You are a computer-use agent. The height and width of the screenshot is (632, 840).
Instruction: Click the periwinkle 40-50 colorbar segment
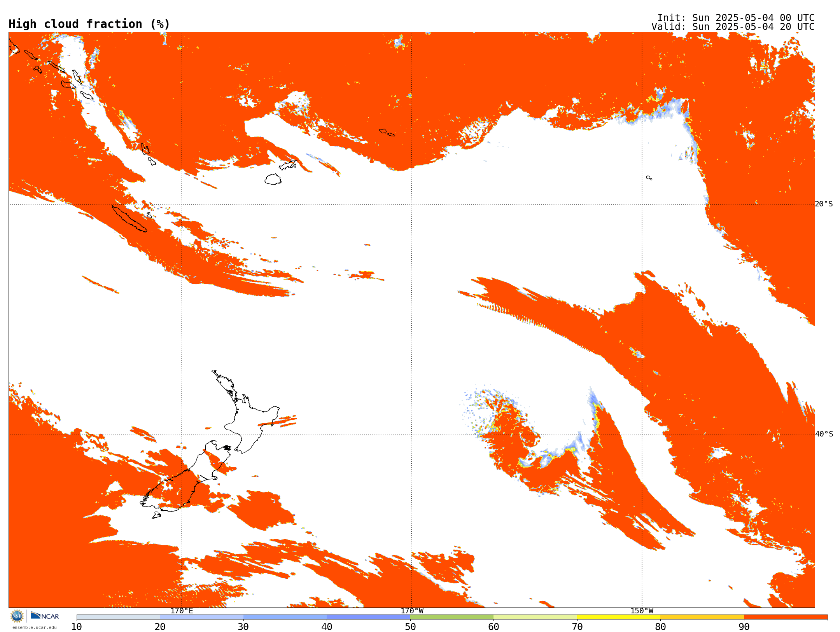click(x=368, y=617)
